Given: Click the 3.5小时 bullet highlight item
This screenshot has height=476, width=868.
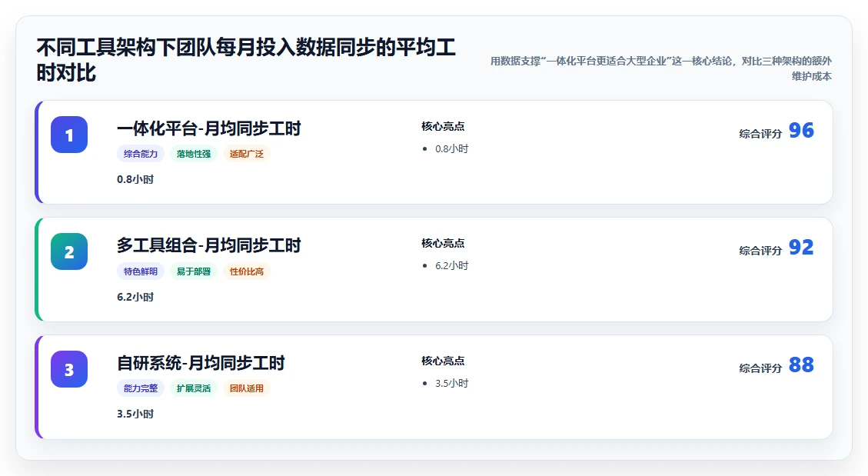Looking at the screenshot, I should (x=452, y=383).
